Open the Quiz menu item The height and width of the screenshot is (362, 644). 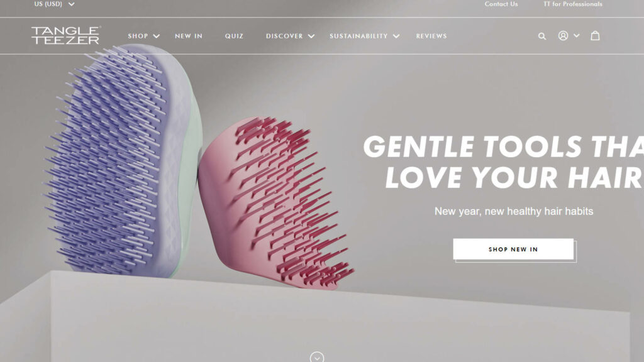[x=234, y=36]
